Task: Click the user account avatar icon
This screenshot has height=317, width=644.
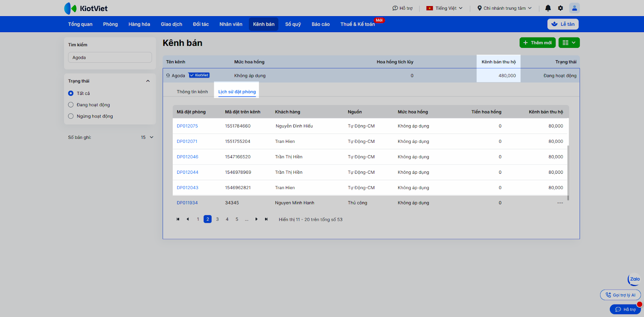Action: [574, 8]
